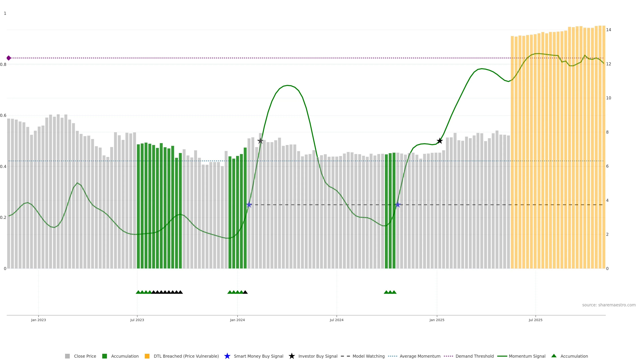This screenshot has width=644, height=362.
Task: Click last green triangle marker near Oct 2024
Action: coord(394,292)
